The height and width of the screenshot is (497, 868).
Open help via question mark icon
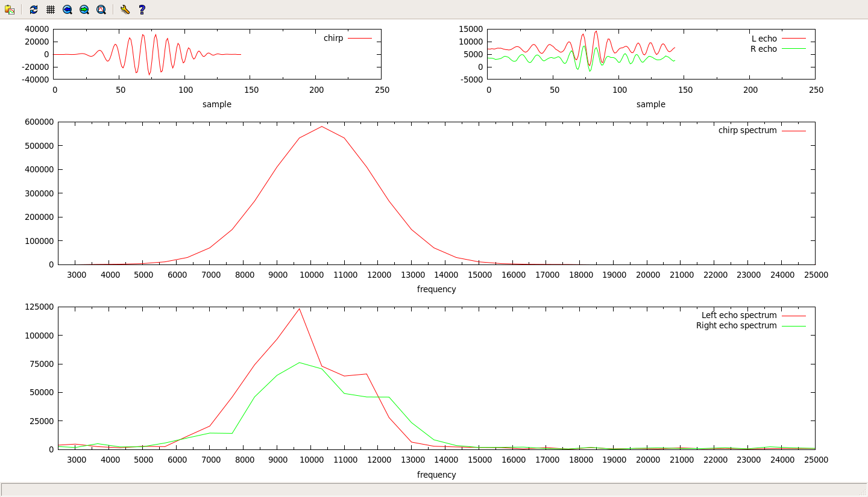[x=142, y=10]
